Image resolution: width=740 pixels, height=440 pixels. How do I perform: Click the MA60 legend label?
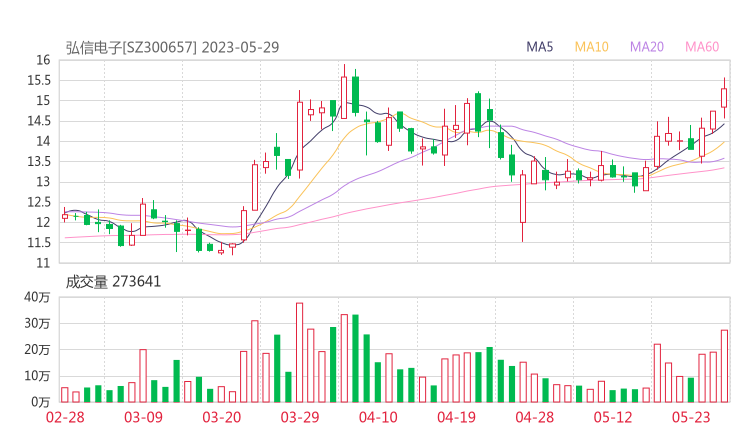(702, 47)
